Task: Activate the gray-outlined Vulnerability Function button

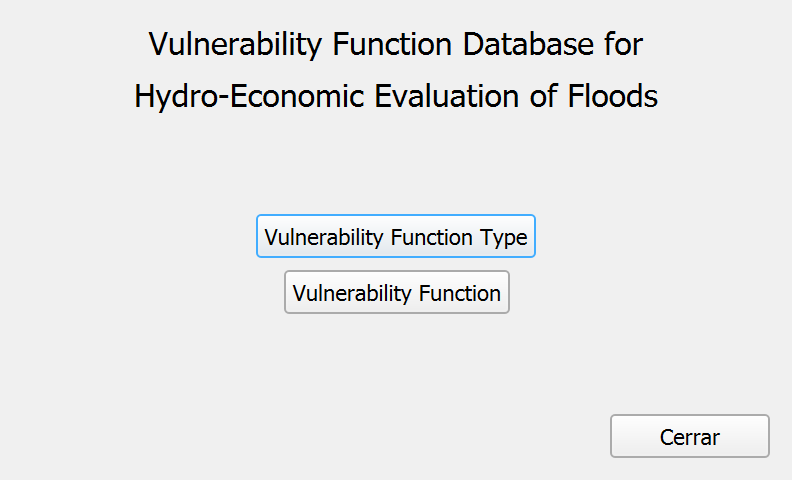Action: pyautogui.click(x=397, y=292)
